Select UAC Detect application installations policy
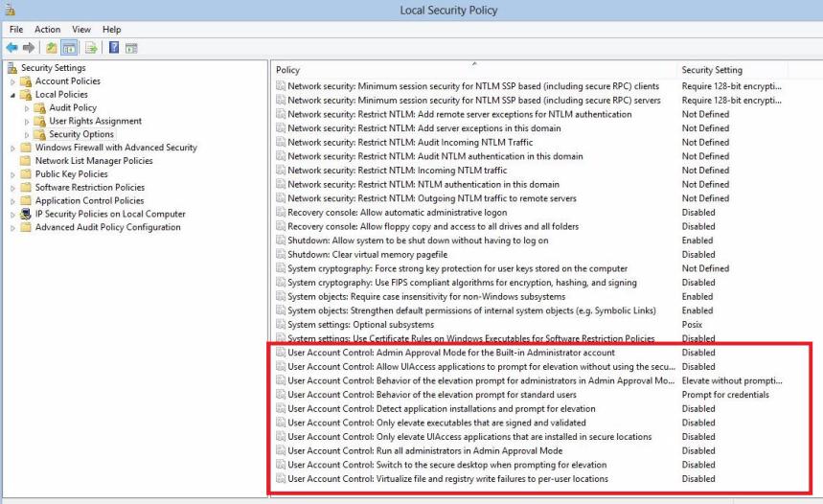Image resolution: width=823 pixels, height=504 pixels. tap(442, 408)
